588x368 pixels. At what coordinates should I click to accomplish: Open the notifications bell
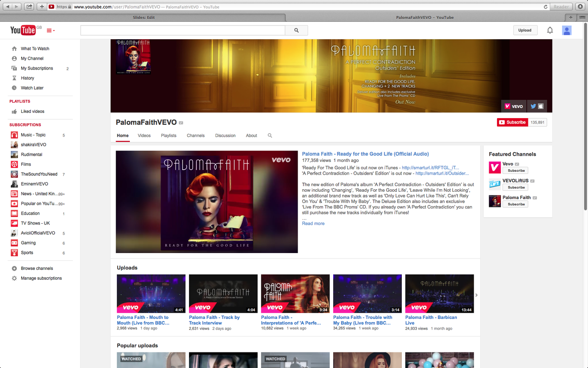[550, 30]
